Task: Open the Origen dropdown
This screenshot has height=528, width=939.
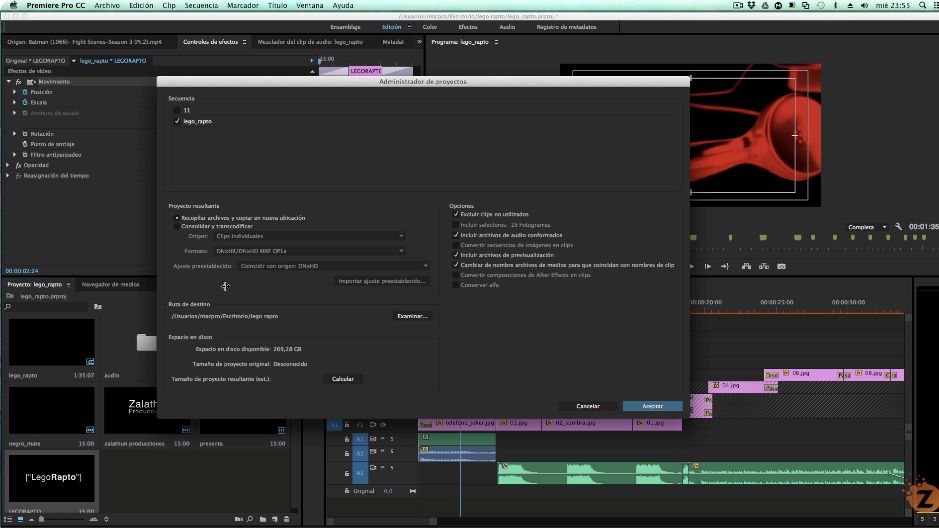Action: click(309, 236)
